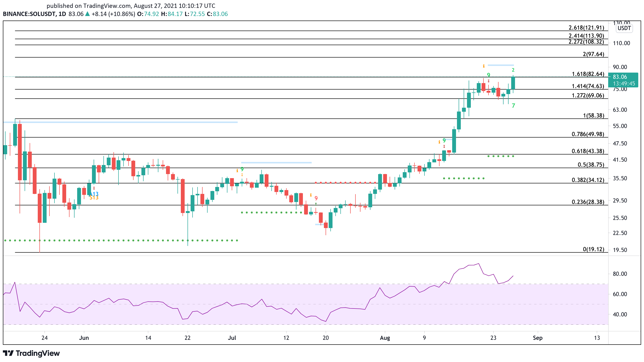Click the 0.236(28.38) Fibonacci label
Viewport: 644px width, 362px height.
coord(588,202)
